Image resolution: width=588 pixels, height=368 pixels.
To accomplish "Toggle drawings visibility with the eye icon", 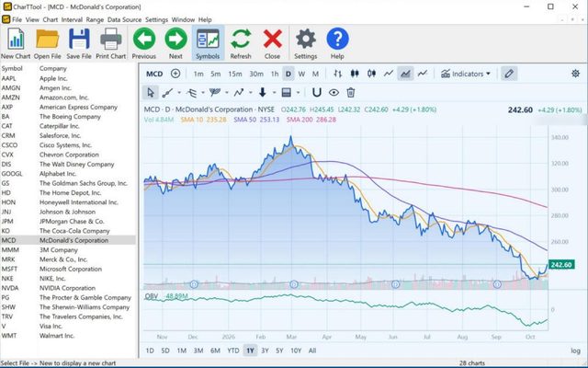I will (x=334, y=92).
